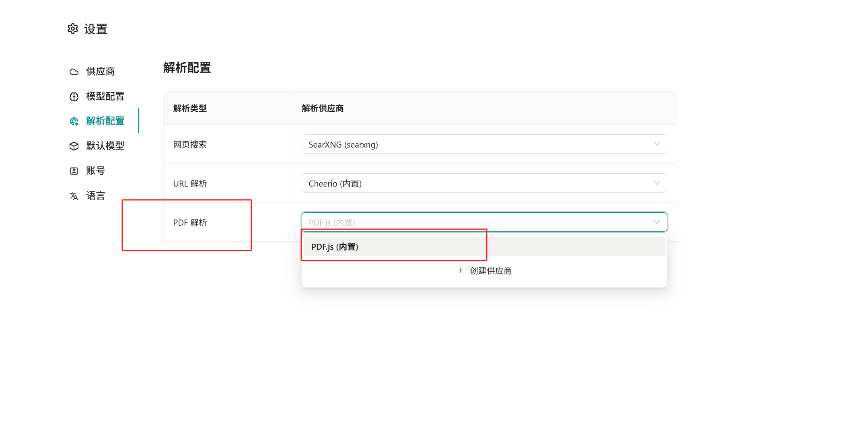This screenshot has width=868, height=421.
Task: Collapse the PDF 解析 dropdown via its chevron
Action: click(x=657, y=222)
